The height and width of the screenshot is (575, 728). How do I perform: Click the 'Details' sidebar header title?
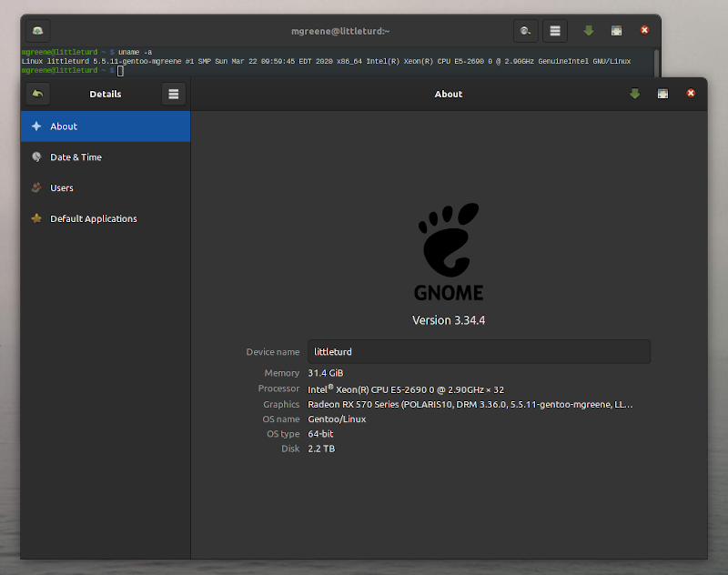[x=106, y=94]
